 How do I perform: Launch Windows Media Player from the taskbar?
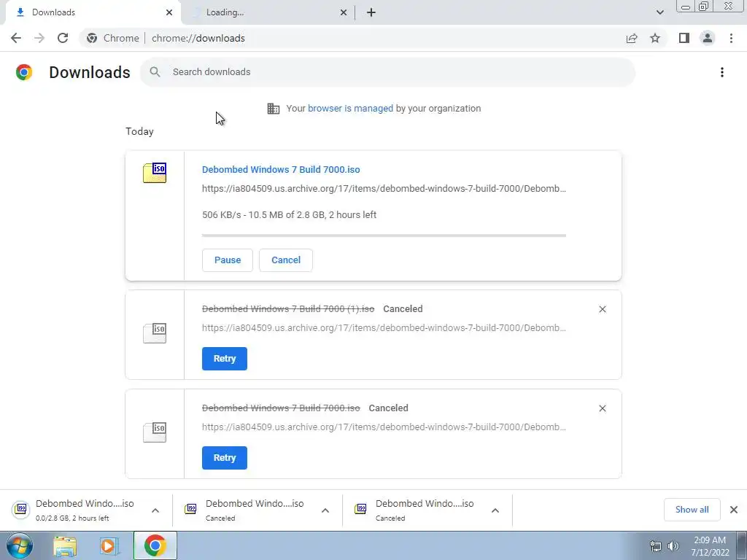pyautogui.click(x=109, y=546)
